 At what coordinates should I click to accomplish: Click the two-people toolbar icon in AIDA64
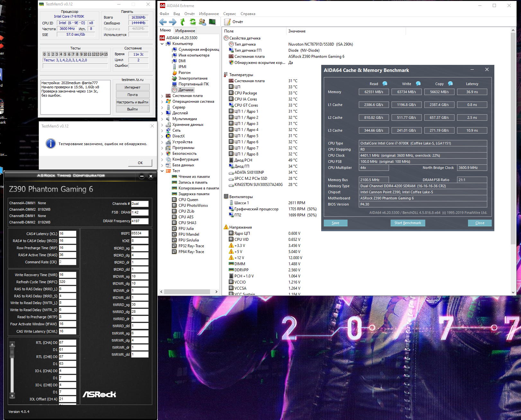pyautogui.click(x=202, y=22)
